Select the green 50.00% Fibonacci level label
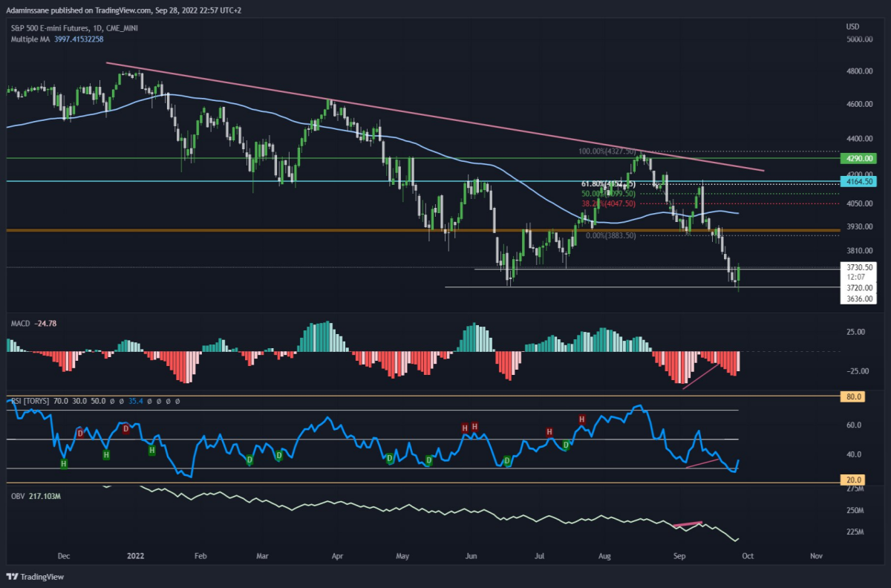 [607, 193]
